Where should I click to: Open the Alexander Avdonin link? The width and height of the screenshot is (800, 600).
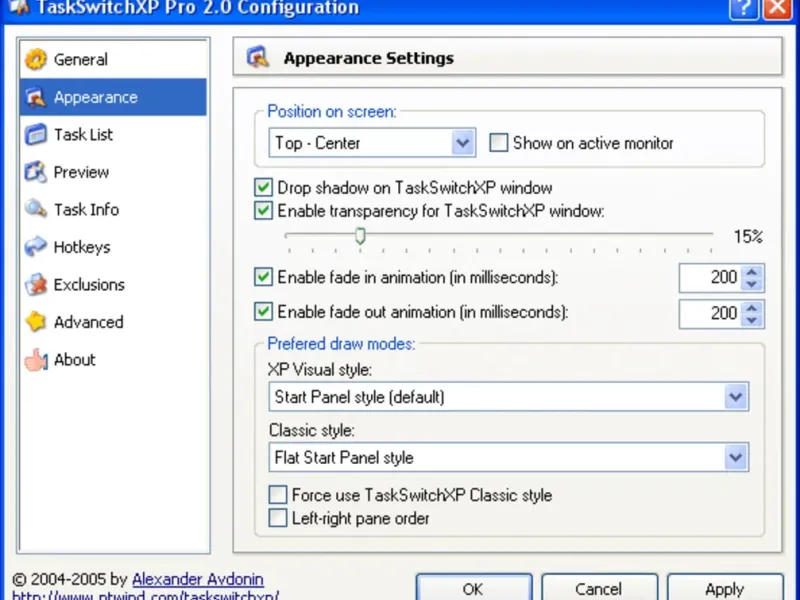(197, 579)
